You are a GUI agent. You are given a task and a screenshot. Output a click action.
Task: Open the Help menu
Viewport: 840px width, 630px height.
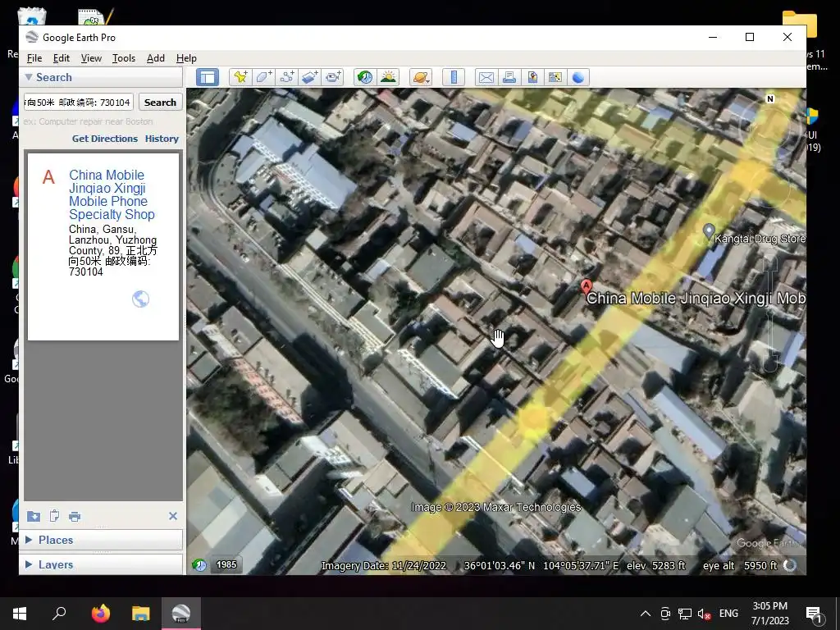[x=186, y=58]
